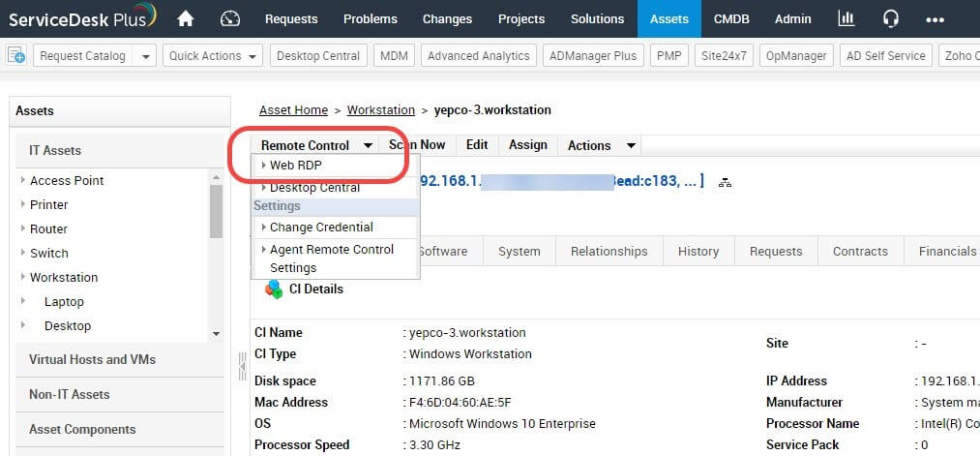Choose Web RDP from the menu
This screenshot has width=980, height=456.
pos(296,166)
